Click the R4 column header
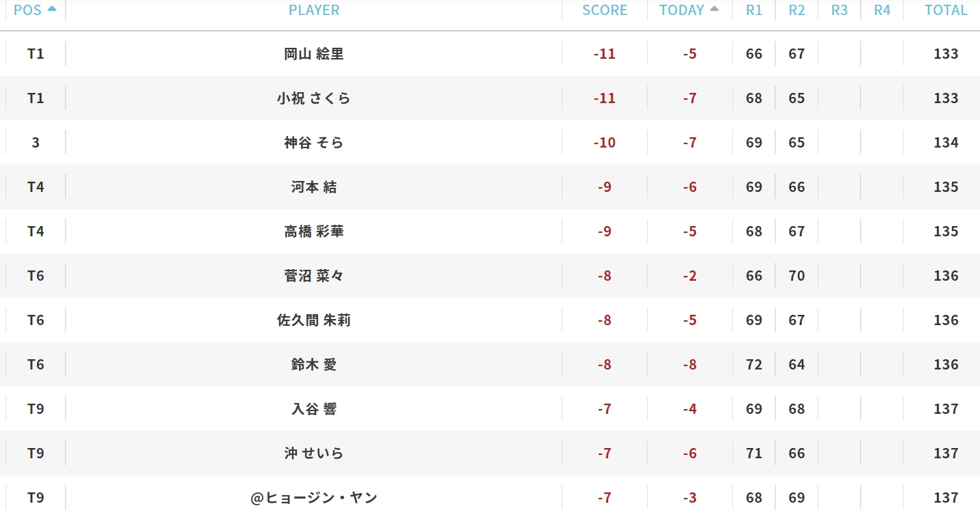Image resolution: width=980 pixels, height=517 pixels. tap(882, 10)
